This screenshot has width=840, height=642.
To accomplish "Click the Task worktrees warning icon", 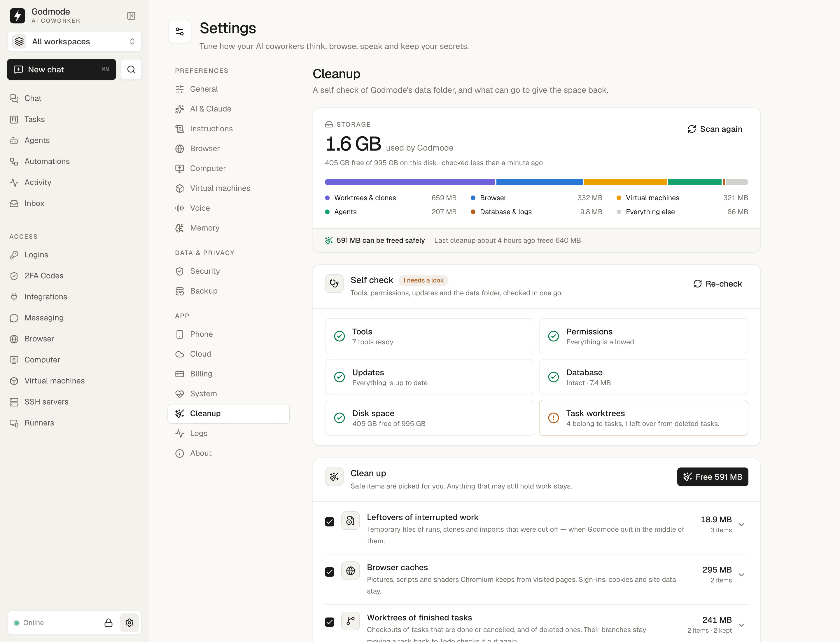I will pyautogui.click(x=553, y=418).
